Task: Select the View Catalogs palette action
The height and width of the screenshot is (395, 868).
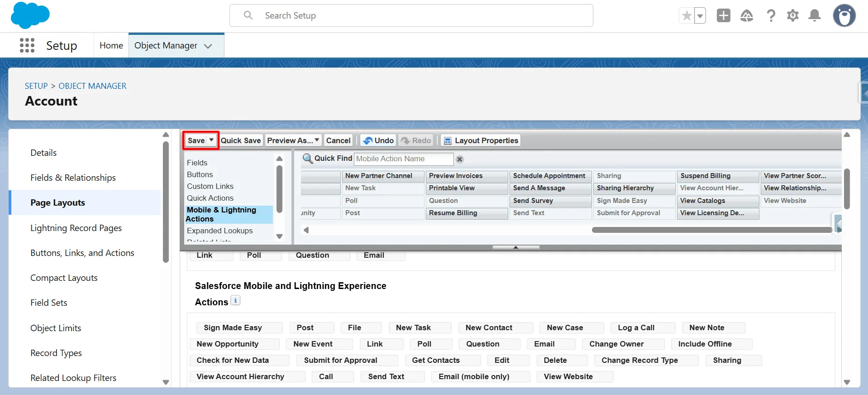Action: click(x=717, y=201)
